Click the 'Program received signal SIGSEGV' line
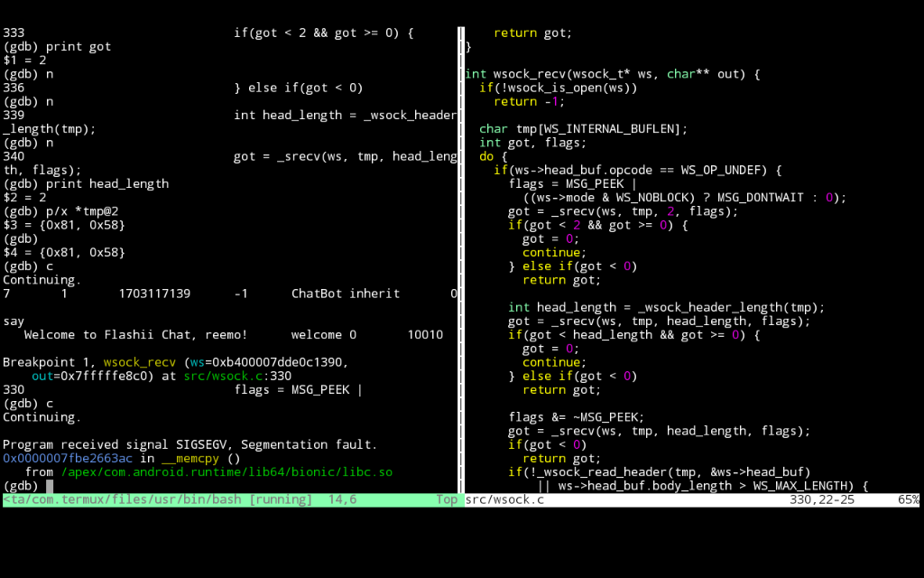The width and height of the screenshot is (924, 578). pyautogui.click(x=189, y=444)
